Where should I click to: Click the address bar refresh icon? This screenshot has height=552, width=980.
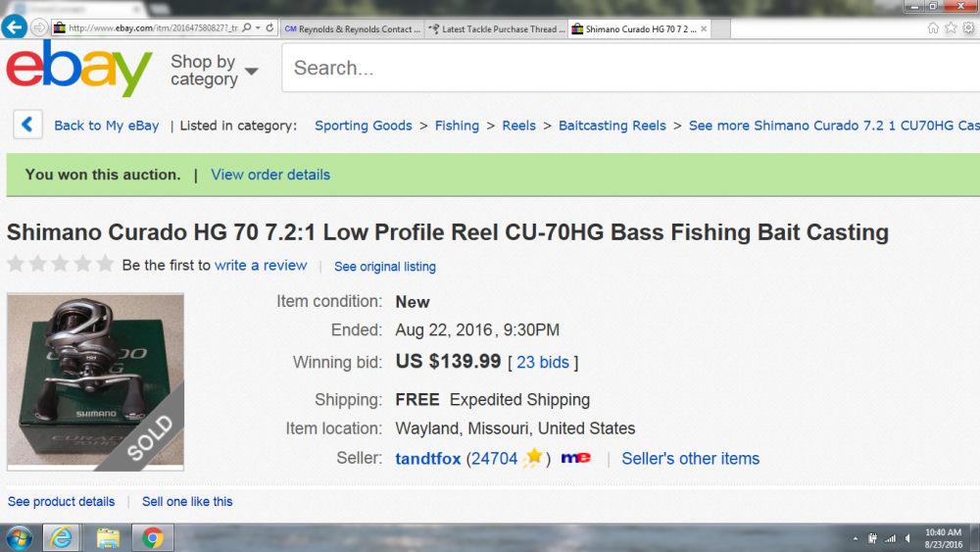270,28
